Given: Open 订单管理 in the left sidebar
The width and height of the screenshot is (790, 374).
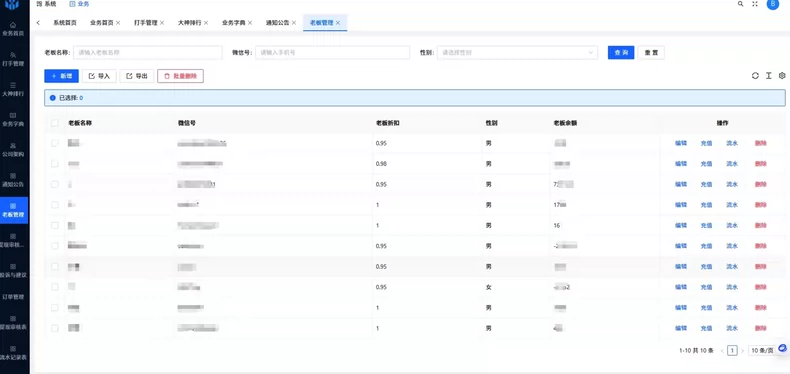Looking at the screenshot, I should 13,297.
